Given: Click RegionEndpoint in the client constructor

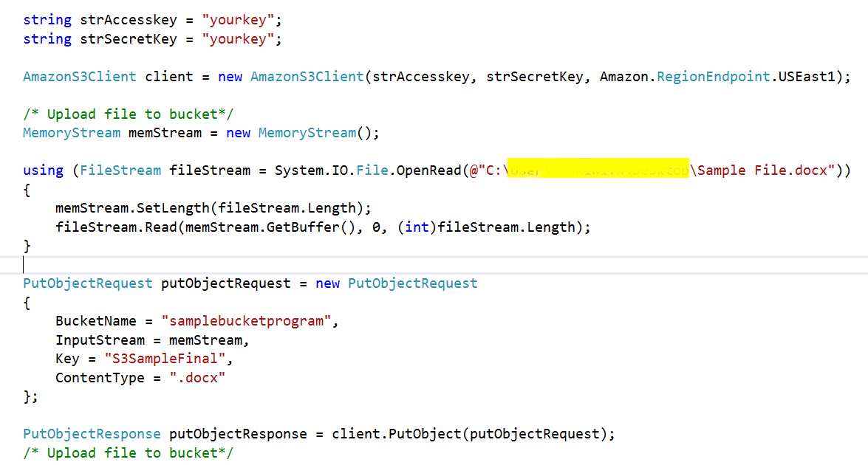Looking at the screenshot, I should 713,77.
